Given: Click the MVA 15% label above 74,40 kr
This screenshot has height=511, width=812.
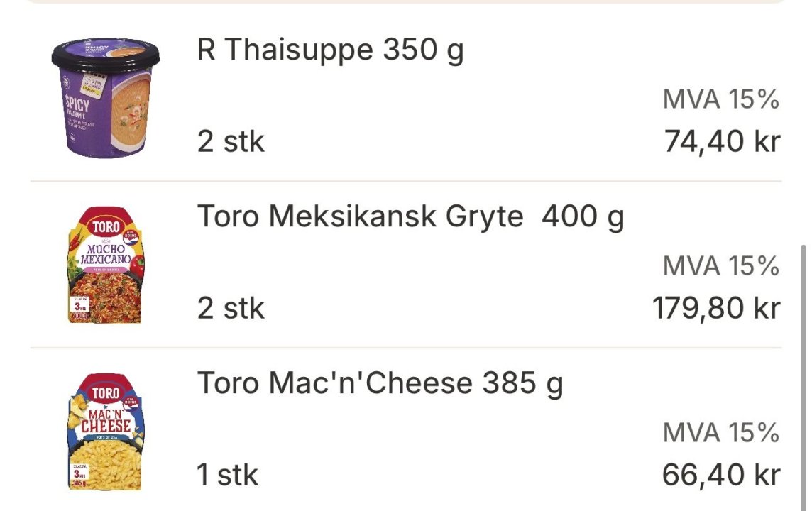Looking at the screenshot, I should tap(720, 100).
